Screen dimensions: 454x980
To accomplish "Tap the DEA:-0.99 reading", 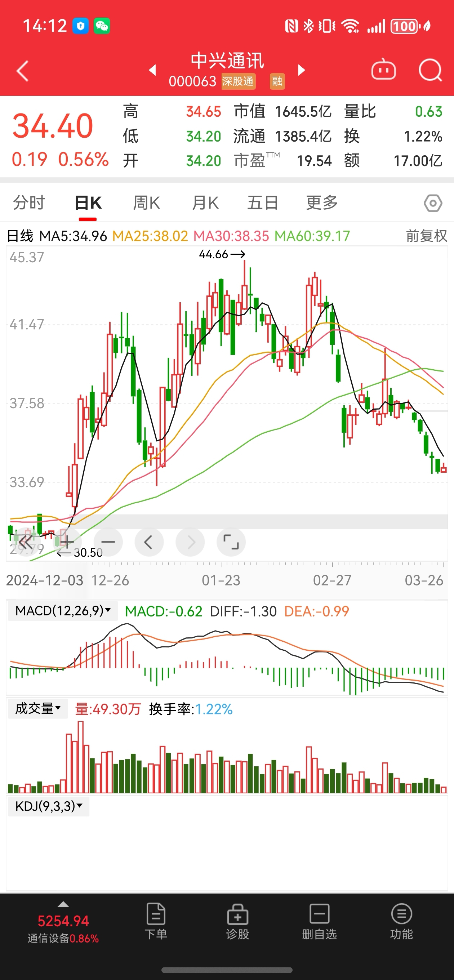I will (317, 611).
